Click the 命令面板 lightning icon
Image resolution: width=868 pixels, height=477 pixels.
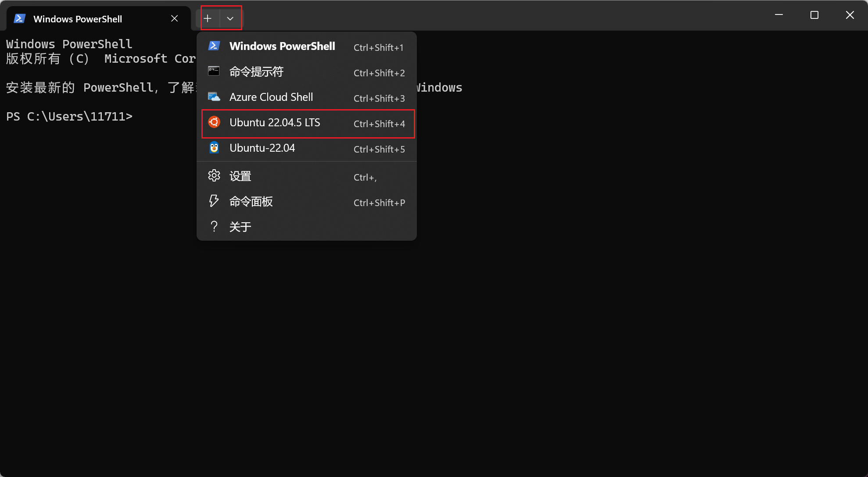[214, 201]
